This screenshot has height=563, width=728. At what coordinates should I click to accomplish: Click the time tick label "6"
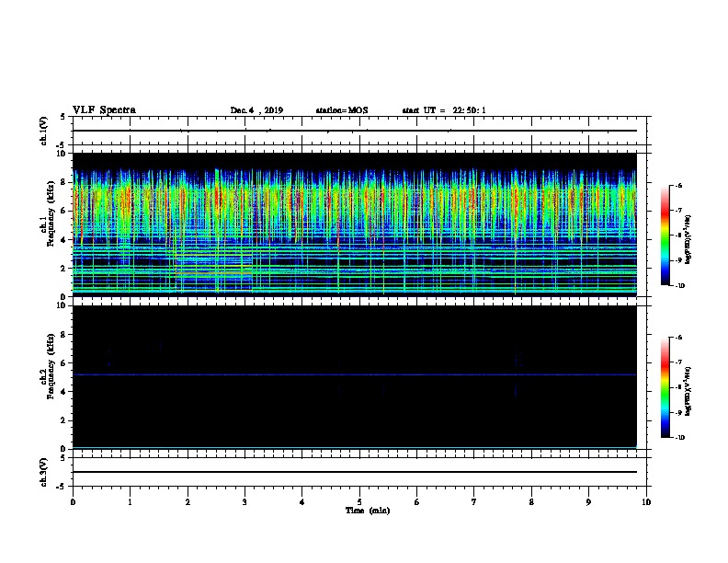pos(417,501)
